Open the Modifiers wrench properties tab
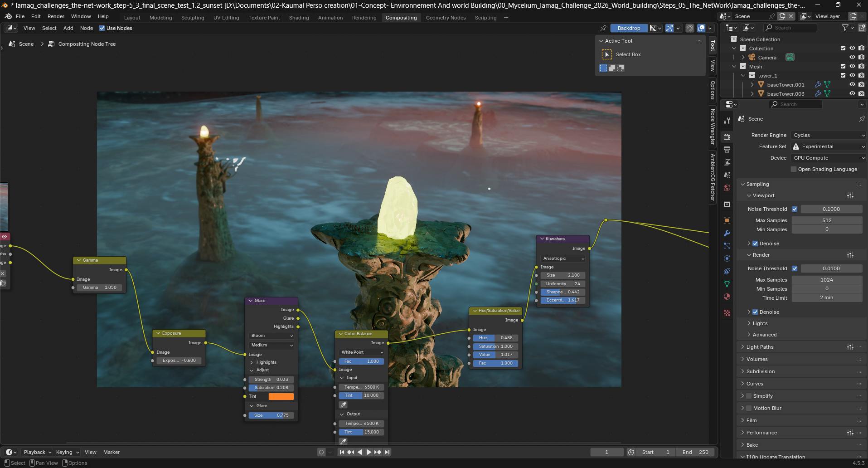 tap(727, 233)
